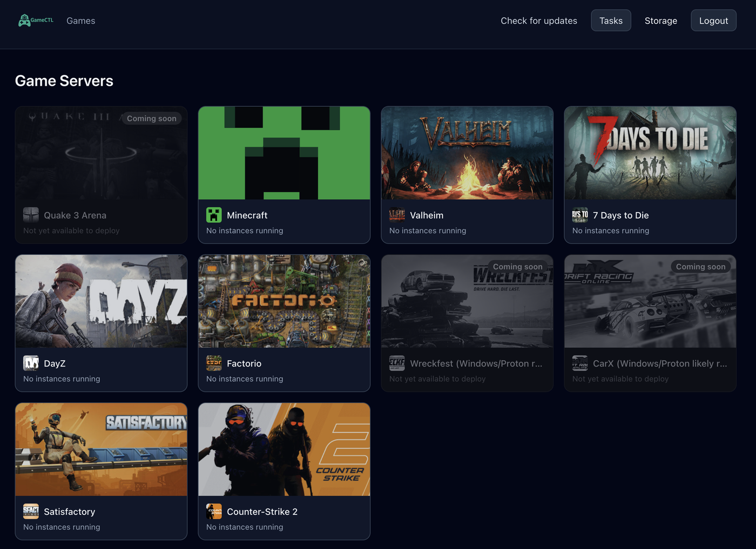Viewport: 756px width, 549px height.
Task: Click the Satisfactory small icon
Action: 31,511
